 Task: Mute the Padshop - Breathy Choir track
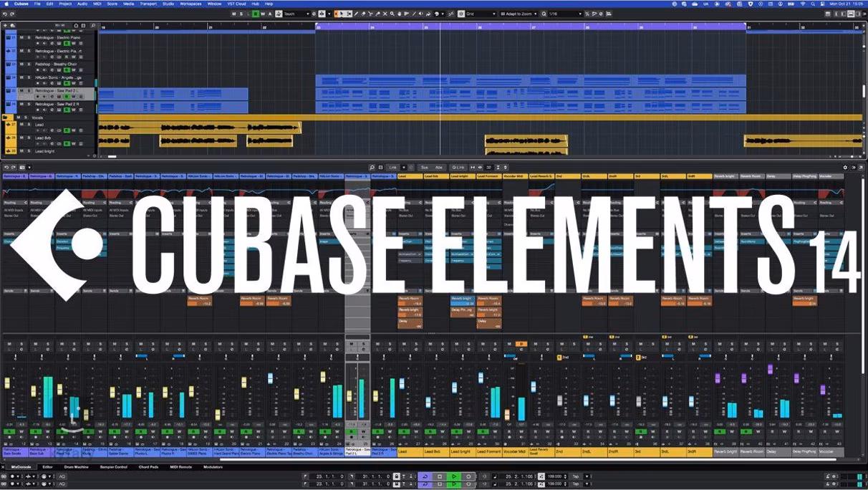(x=21, y=64)
